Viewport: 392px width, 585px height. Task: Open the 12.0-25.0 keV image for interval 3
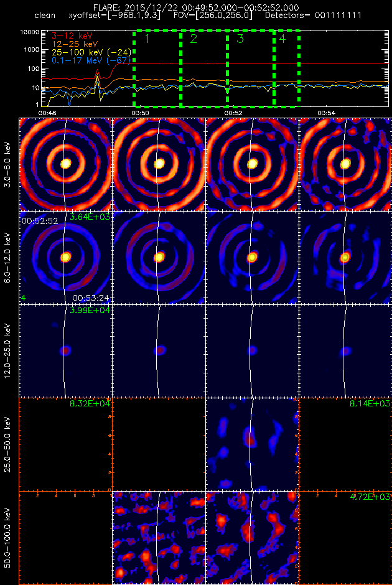(252, 351)
